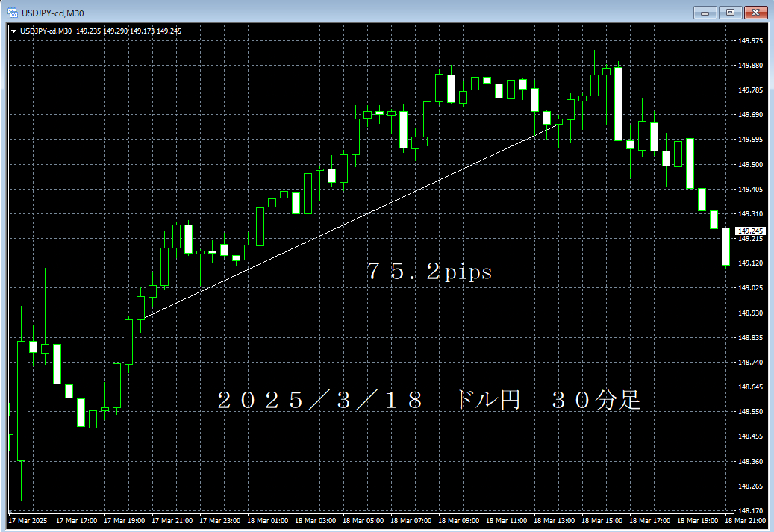Click the 75.2pips text annotation
Image resolution: width=774 pixels, height=532 pixels.
pyautogui.click(x=427, y=272)
